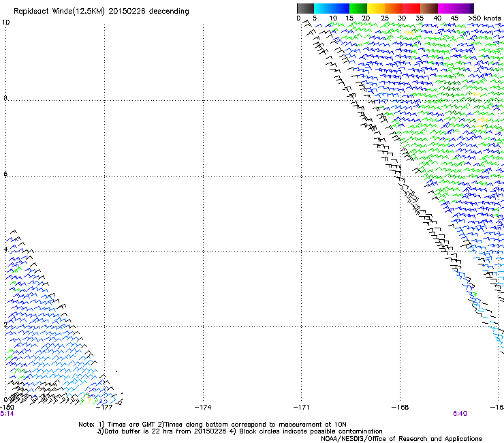Screen dimensions: 504x443
Task: Click the latitude axis label '2'
Action: click(5, 324)
